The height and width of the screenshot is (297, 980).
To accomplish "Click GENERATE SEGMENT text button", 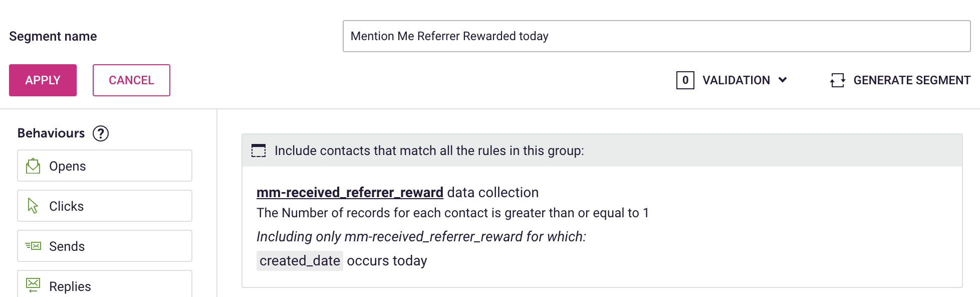I will 912,80.
